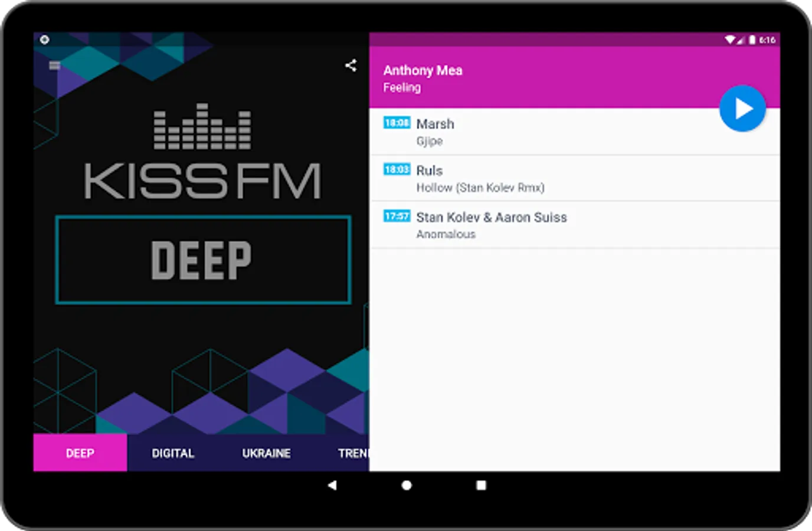This screenshot has width=812, height=531.
Task: Tap the Wi-Fi status icon
Action: tap(730, 40)
